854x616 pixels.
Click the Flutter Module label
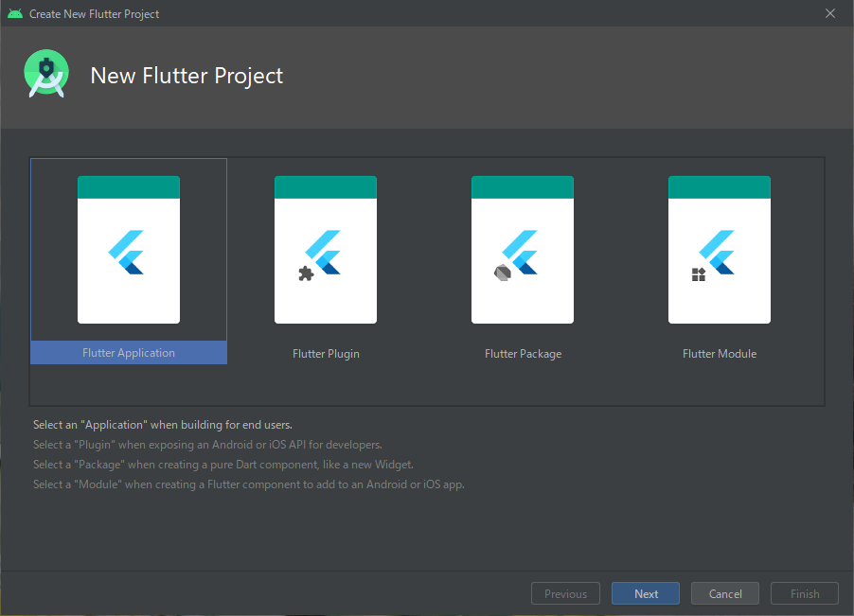pos(720,354)
